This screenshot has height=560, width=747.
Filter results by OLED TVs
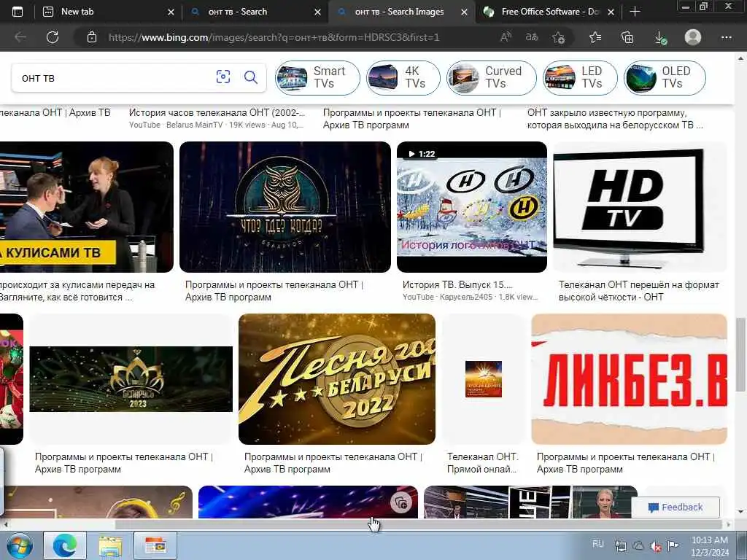point(665,77)
